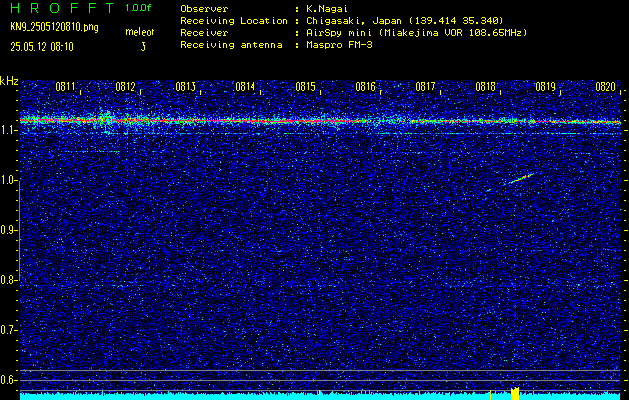Click the kHz axis unit label
This screenshot has height=400, width=629.
tap(9, 81)
